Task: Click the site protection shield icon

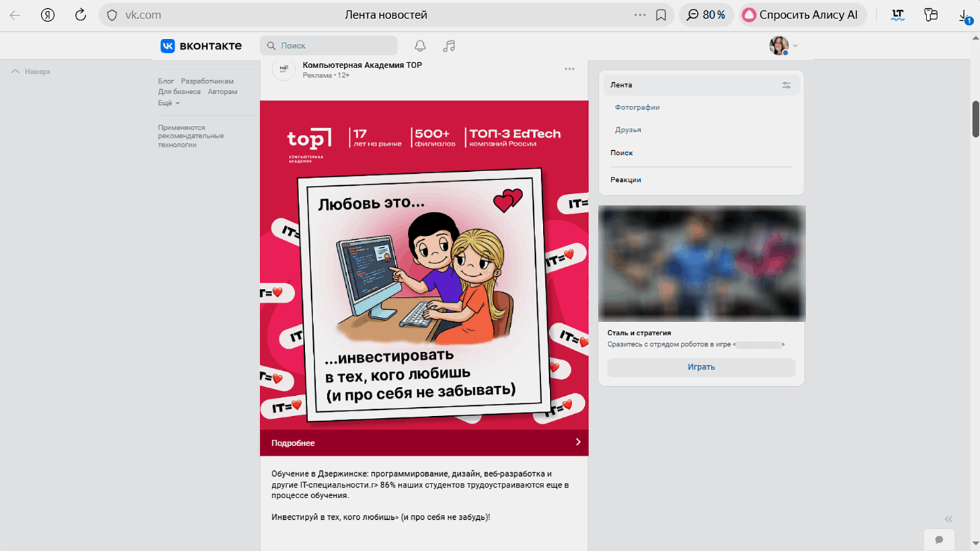Action: 112,15
